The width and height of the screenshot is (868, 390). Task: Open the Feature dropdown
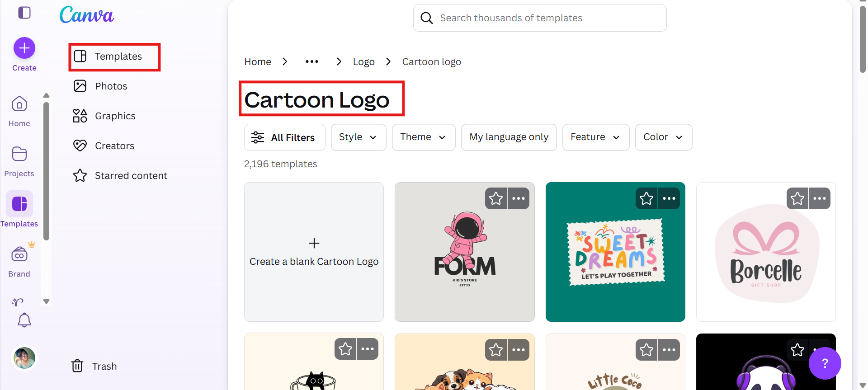click(595, 137)
